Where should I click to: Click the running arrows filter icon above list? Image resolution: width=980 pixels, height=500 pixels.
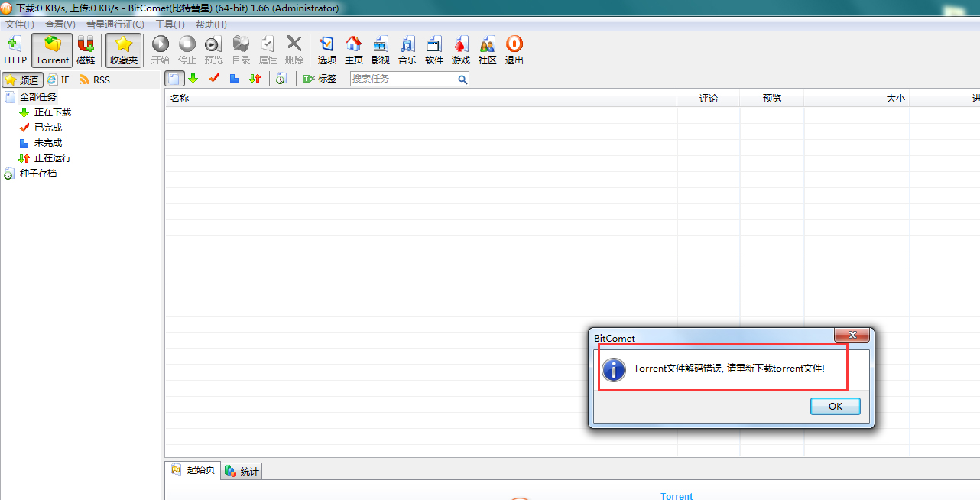coord(255,79)
